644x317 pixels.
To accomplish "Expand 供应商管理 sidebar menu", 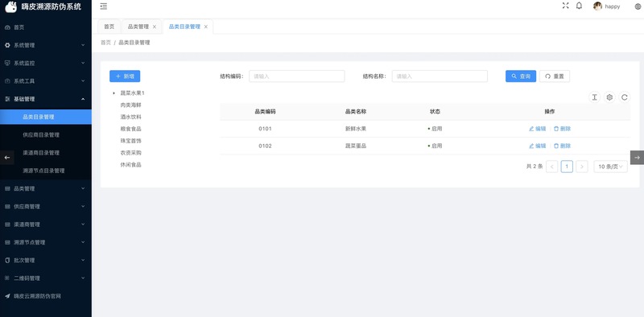I will 46,207.
